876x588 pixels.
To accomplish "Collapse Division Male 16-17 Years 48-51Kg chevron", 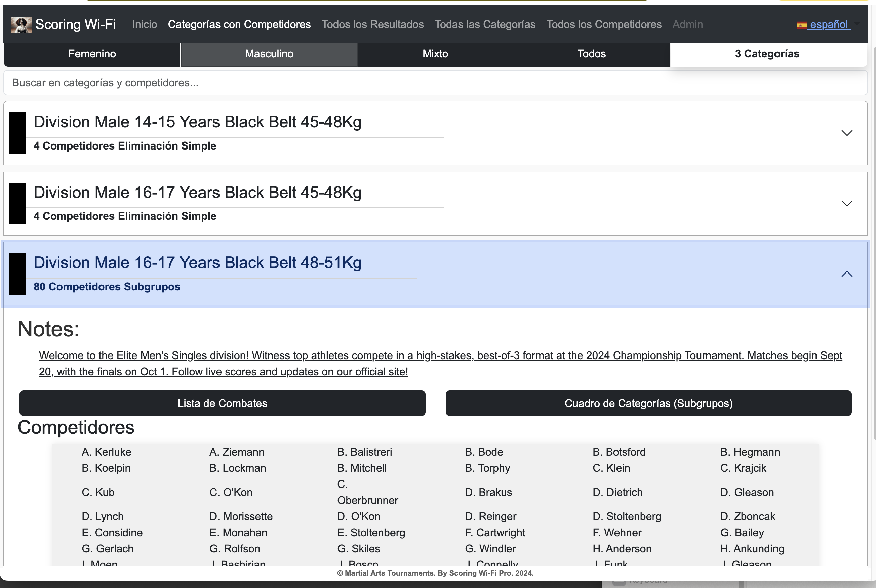I will pyautogui.click(x=847, y=274).
